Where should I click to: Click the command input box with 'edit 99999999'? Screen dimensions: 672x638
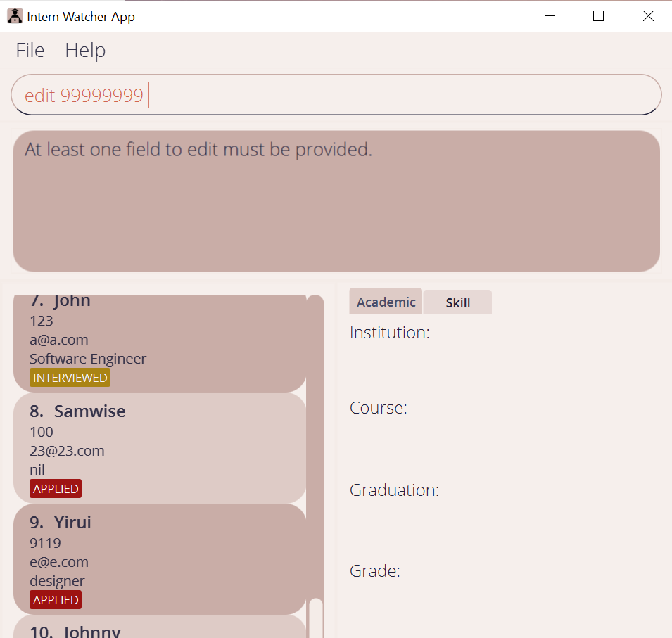[336, 95]
